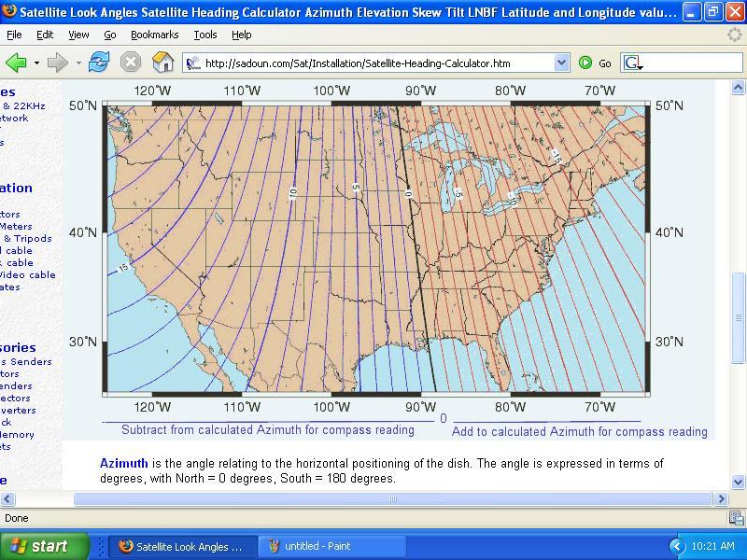Screen dimensions: 747x560
Task: Open the 'verters' sidebar link
Action: (x=18, y=410)
